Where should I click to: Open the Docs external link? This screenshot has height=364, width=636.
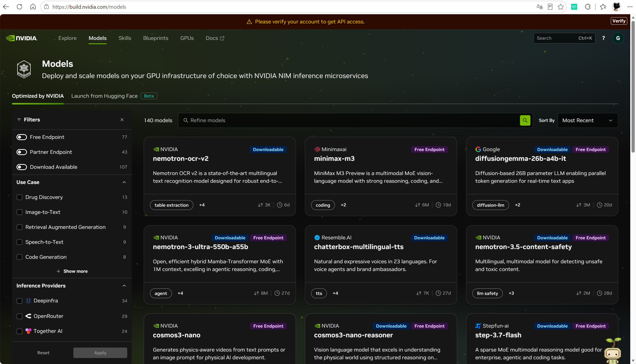(215, 38)
